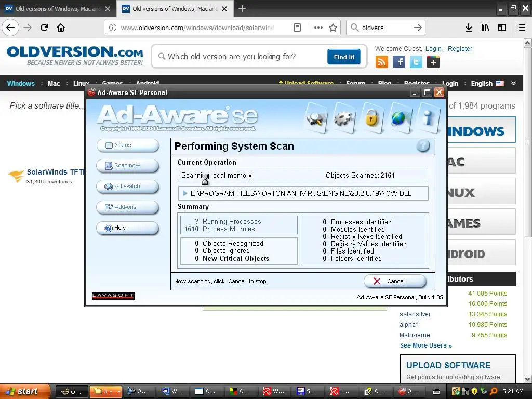
Task: Open the Facebook icon
Action: coord(399,62)
